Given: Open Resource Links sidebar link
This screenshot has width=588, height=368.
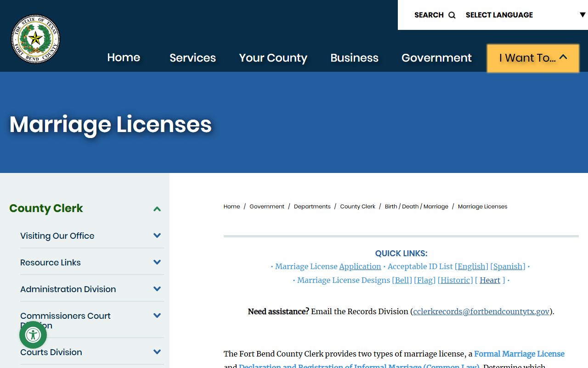Looking at the screenshot, I should tap(51, 262).
